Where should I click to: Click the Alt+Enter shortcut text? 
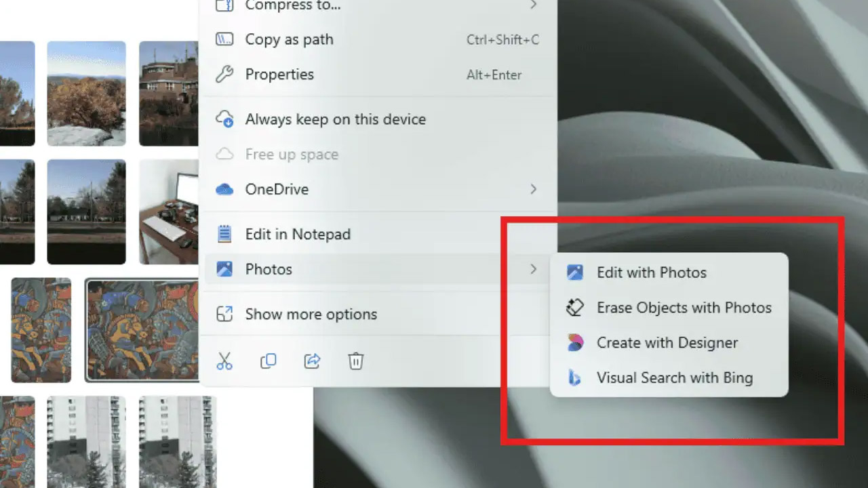(494, 75)
